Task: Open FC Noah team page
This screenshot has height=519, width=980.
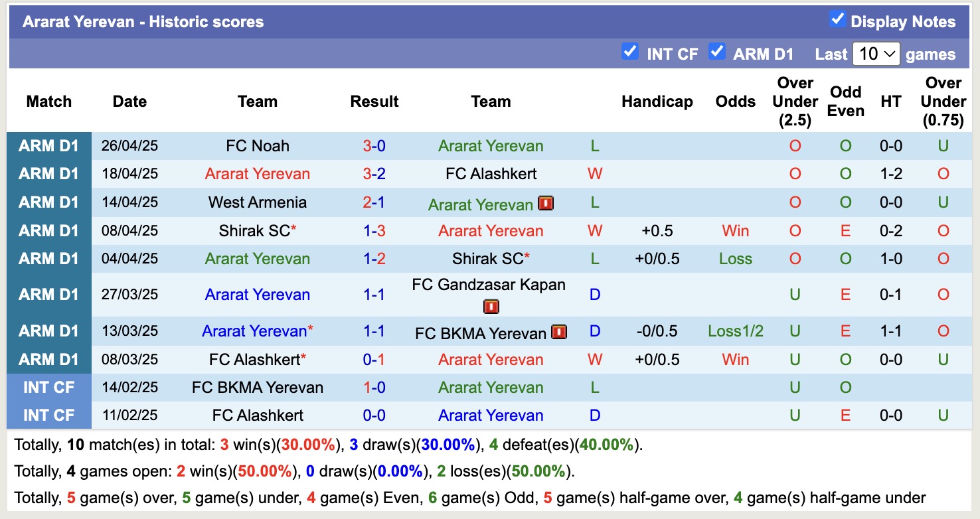Action: tap(258, 145)
